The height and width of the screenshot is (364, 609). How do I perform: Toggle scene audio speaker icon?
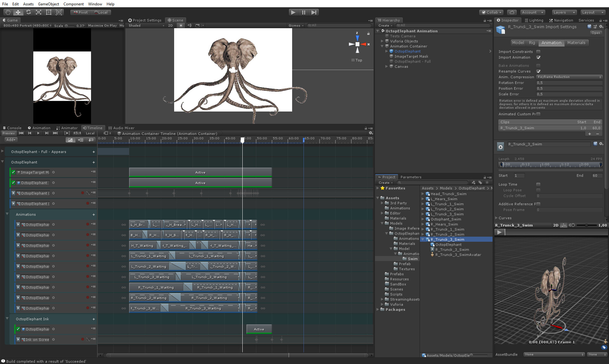189,25
